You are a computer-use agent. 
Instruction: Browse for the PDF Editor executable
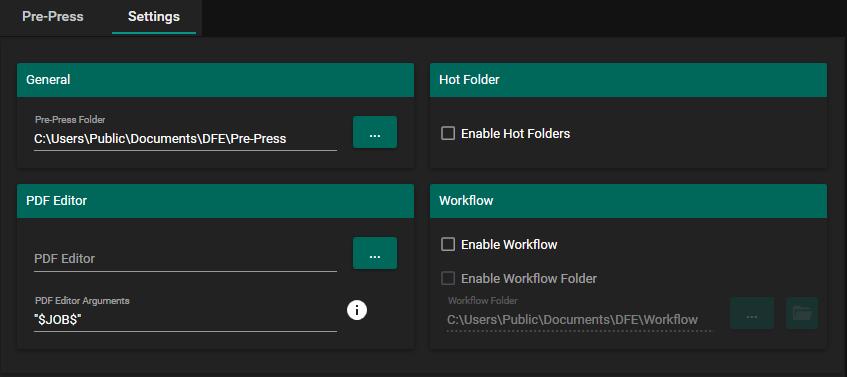click(x=375, y=253)
